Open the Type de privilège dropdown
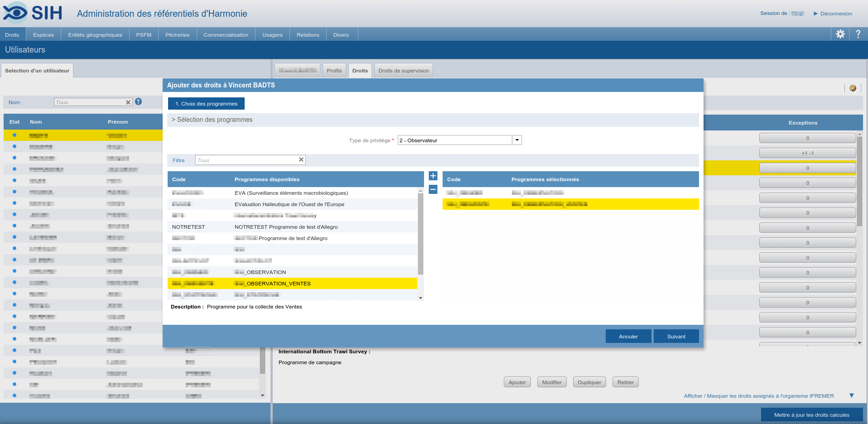This screenshot has height=424, width=868. (x=516, y=140)
